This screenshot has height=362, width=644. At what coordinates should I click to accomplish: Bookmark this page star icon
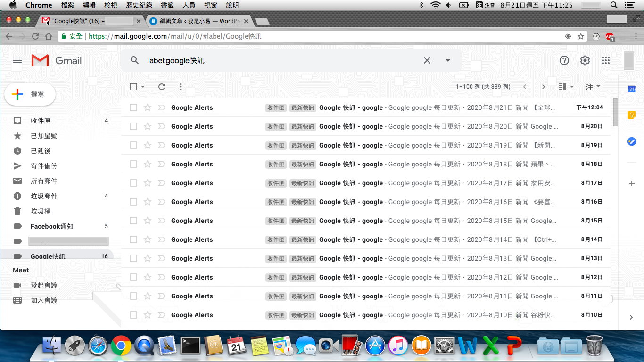581,36
